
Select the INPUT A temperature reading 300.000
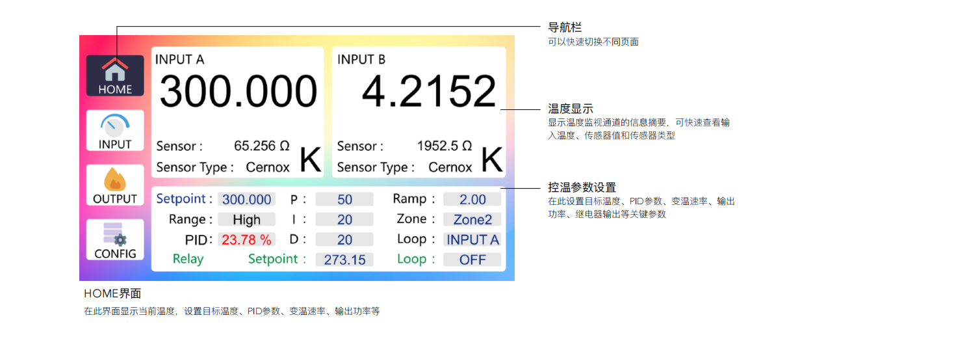pos(239,91)
